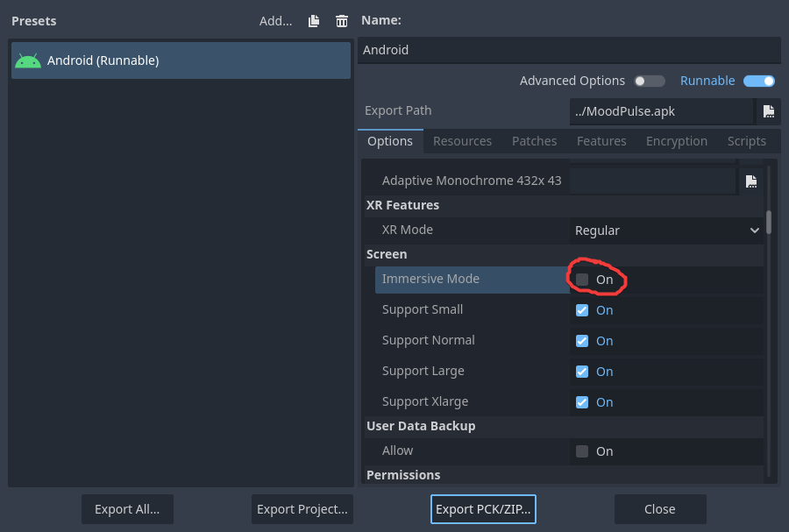789x532 pixels.
Task: Click the duplicate preset icon
Action: (x=314, y=21)
